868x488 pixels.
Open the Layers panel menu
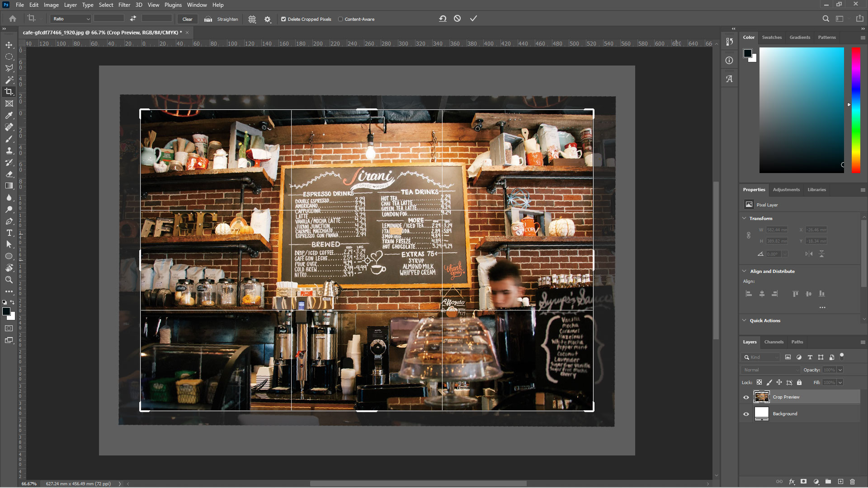tap(863, 342)
